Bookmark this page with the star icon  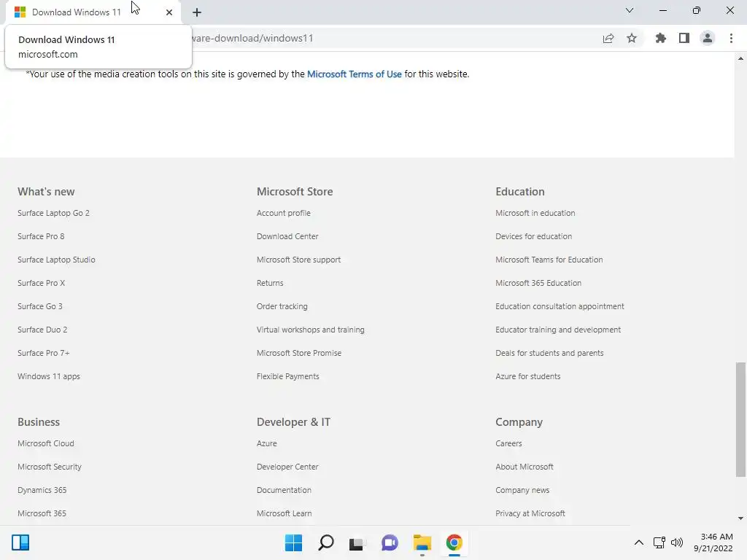[x=632, y=38]
